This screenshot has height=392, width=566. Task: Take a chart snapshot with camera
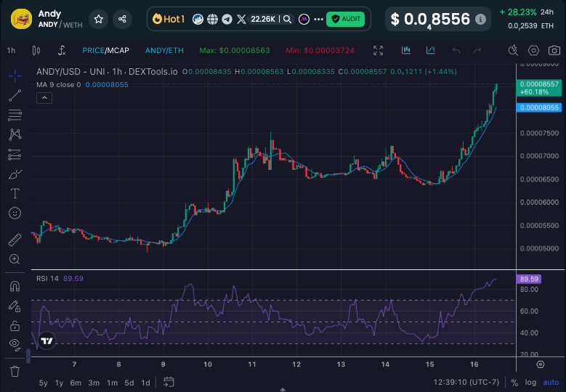point(554,51)
